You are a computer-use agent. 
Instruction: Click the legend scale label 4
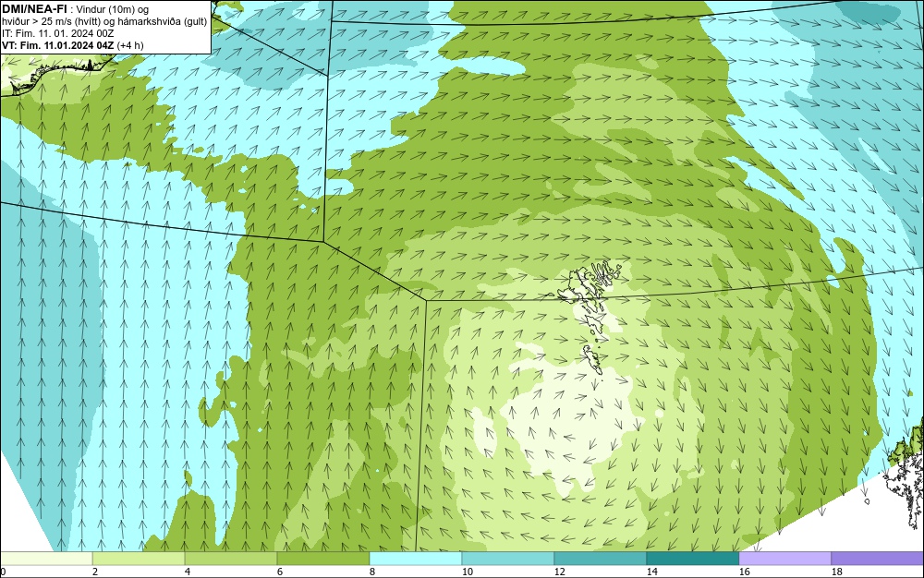pos(188,572)
